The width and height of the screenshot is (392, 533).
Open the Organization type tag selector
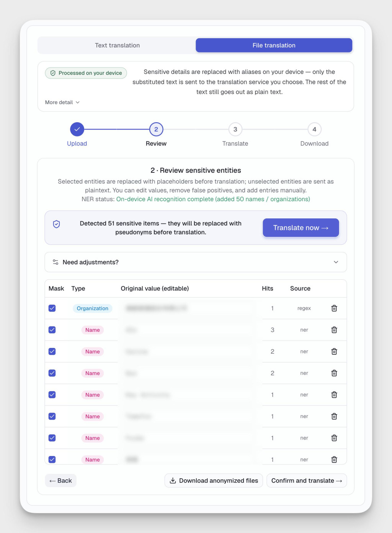coord(92,308)
